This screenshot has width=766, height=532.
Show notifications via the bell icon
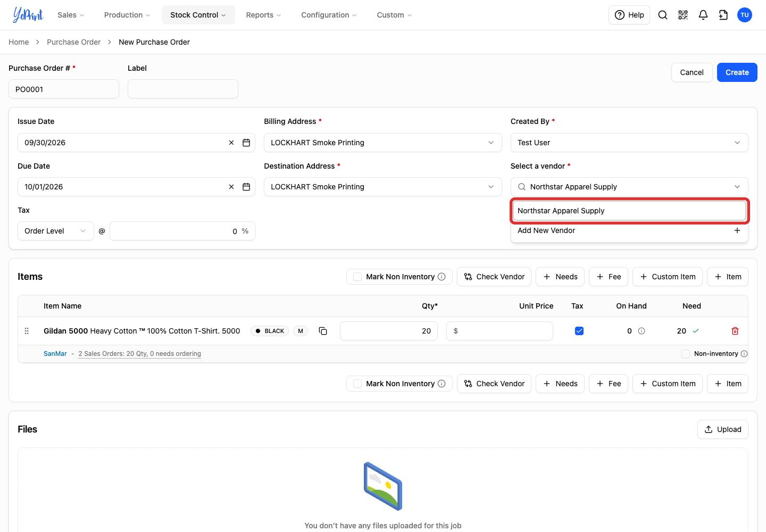coord(703,15)
